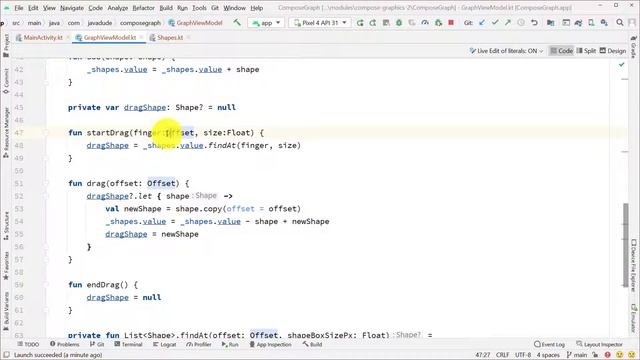Click the Profile app gauge icon
Screen dimensions: 640x360
tap(425, 23)
